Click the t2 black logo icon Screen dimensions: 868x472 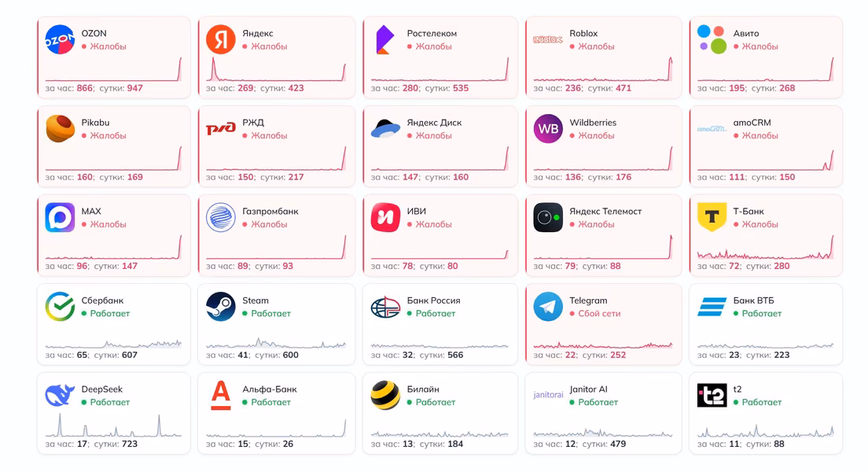[712, 395]
